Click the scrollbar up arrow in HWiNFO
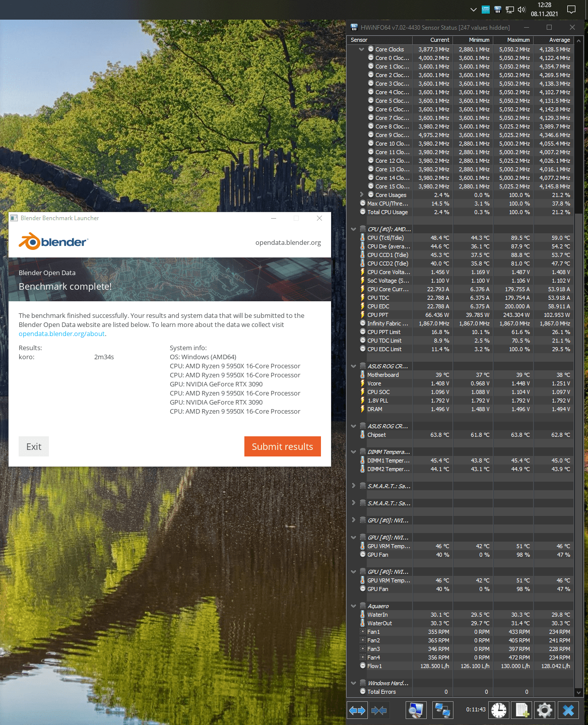The width and height of the screenshot is (588, 725). pos(578,40)
